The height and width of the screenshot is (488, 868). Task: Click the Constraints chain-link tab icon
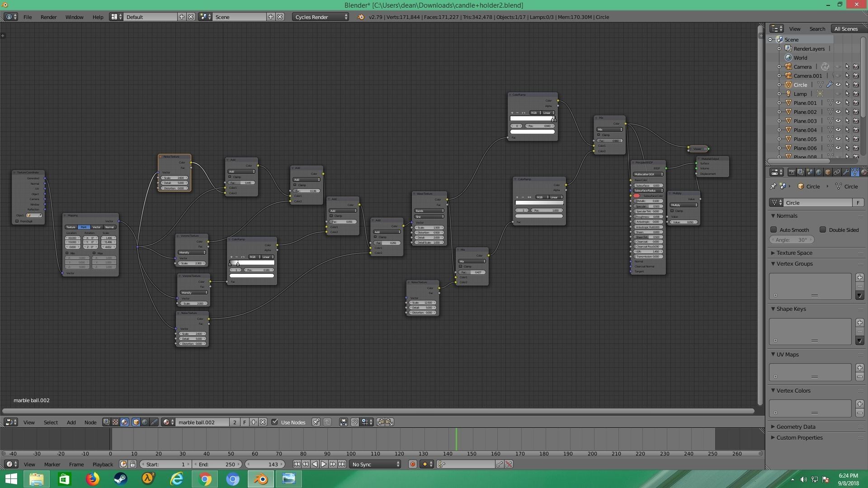[x=837, y=172]
